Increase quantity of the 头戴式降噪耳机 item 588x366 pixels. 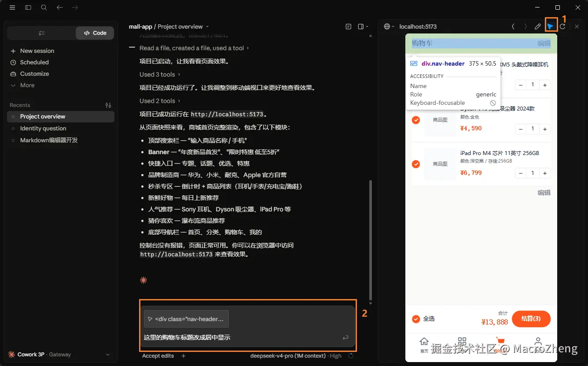coord(545,85)
